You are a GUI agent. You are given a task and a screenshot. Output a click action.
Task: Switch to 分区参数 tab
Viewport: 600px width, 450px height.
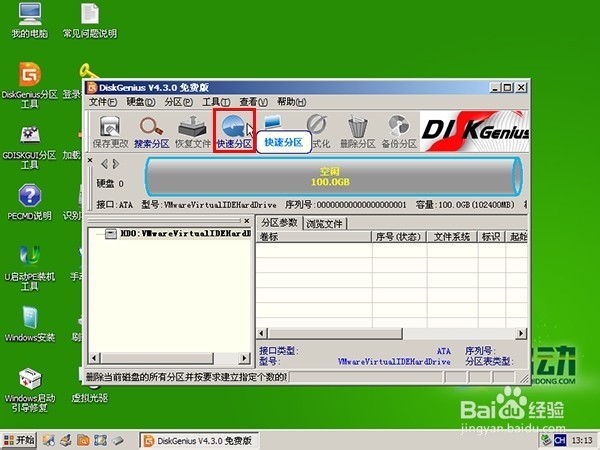279,223
